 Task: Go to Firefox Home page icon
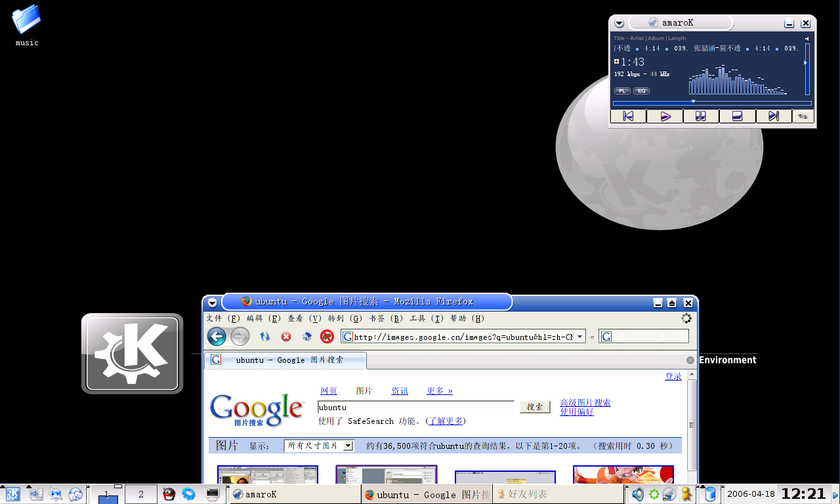pyautogui.click(x=306, y=337)
